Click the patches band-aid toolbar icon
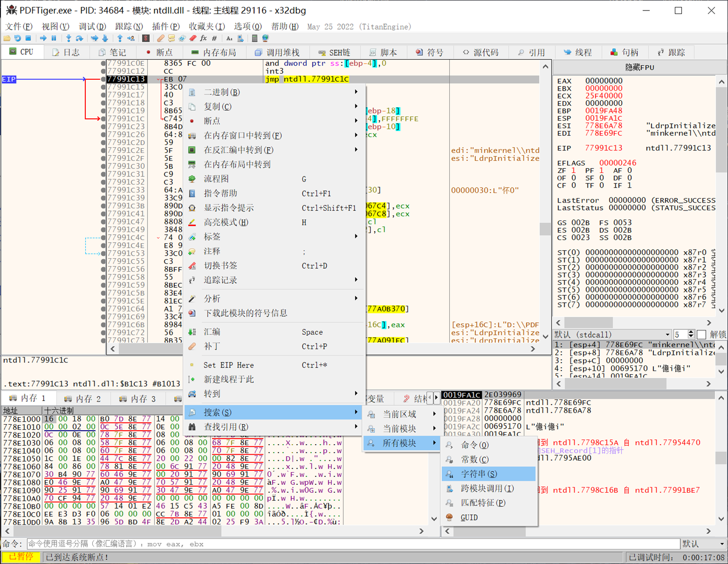The image size is (728, 564). [x=160, y=39]
